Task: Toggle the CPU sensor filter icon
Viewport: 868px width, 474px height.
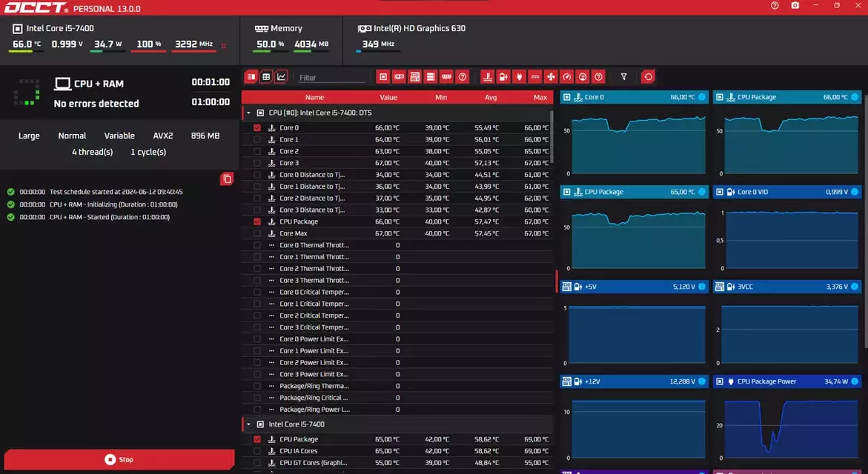Action: point(383,77)
